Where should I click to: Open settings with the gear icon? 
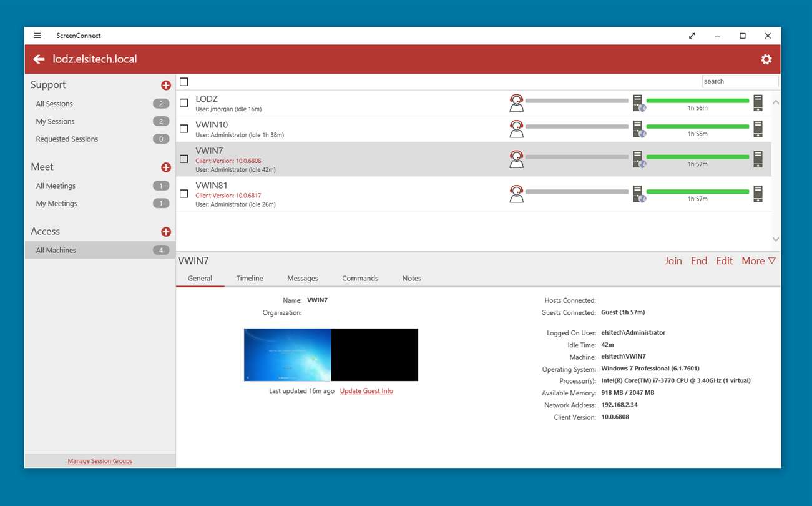(x=766, y=59)
